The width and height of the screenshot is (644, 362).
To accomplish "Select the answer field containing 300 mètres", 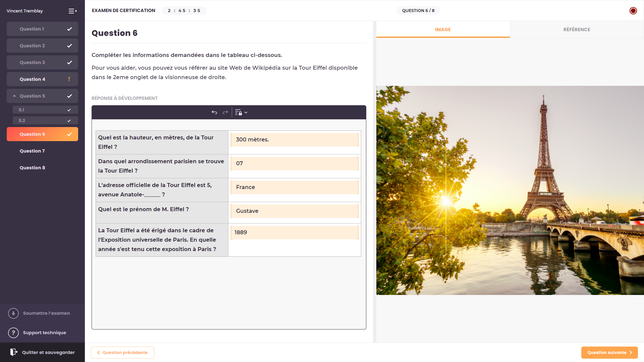I will pyautogui.click(x=294, y=140).
